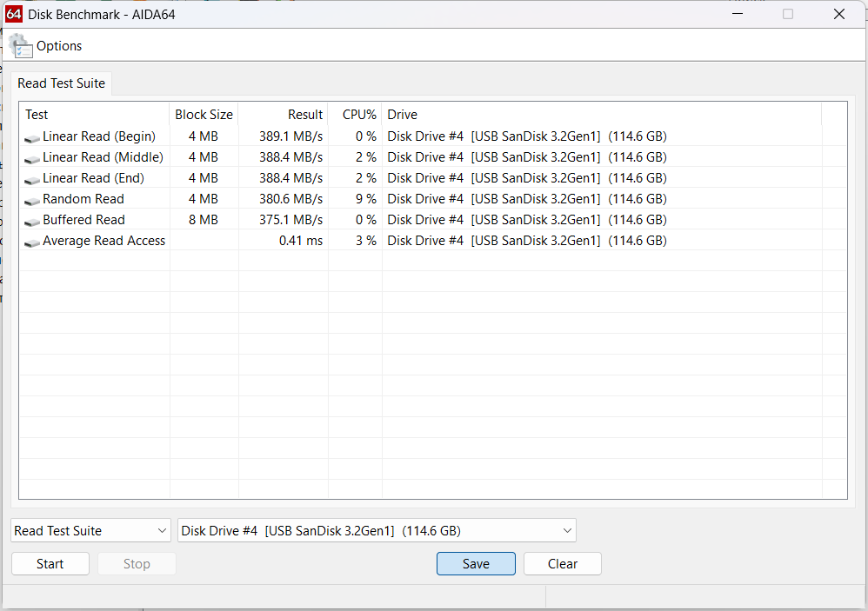868x611 pixels.
Task: Select the Linear Read (Middle) drive icon
Action: pyautogui.click(x=32, y=158)
